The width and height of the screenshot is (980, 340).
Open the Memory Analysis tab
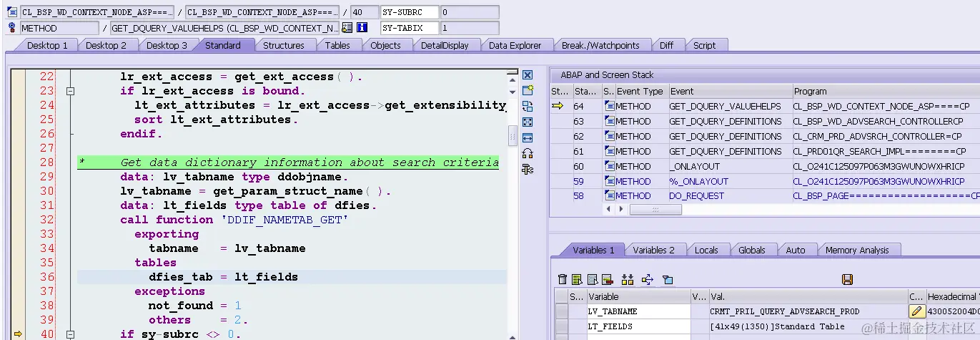(857, 250)
